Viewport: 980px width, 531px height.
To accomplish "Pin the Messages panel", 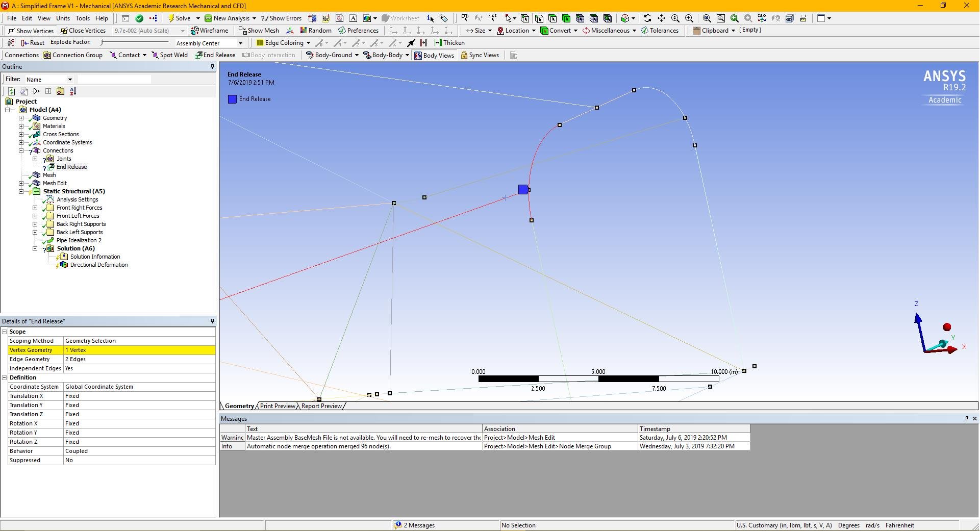I will pos(967,418).
